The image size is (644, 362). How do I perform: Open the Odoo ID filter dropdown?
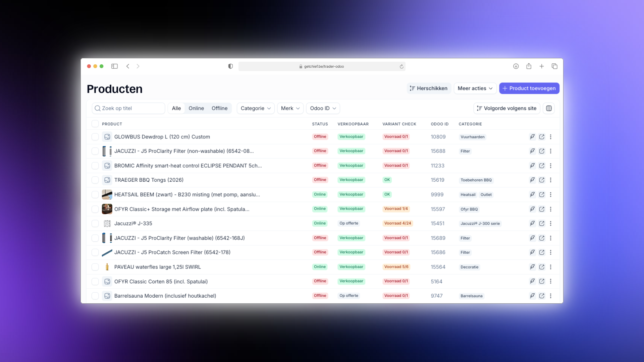[323, 108]
